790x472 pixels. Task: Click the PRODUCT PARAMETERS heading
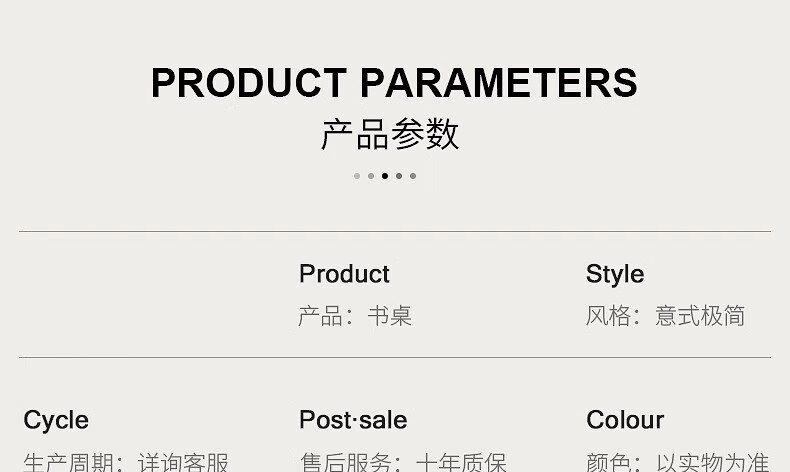click(x=394, y=83)
